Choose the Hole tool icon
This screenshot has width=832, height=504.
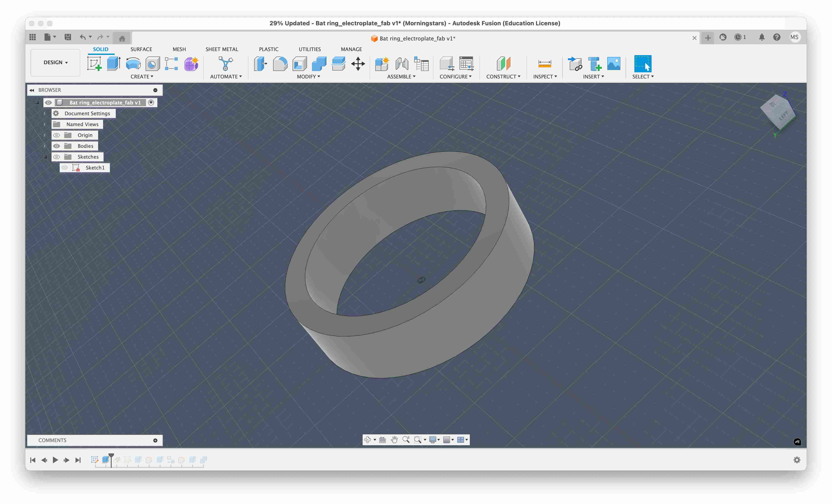pyautogui.click(x=152, y=64)
